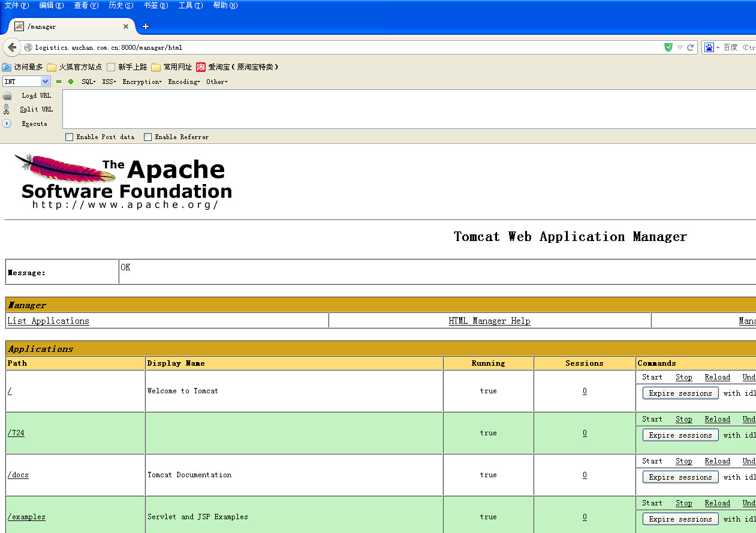Viewport: 756px width, 533px height.
Task: Click the Execute button label
Action: 35,124
